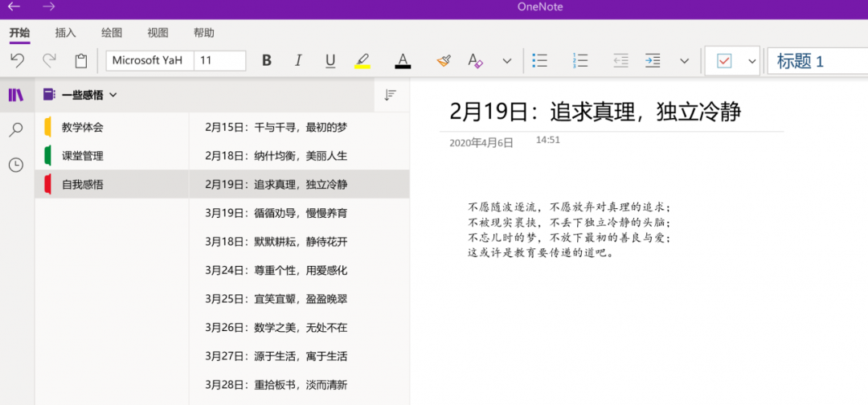Apply black font color
The image size is (868, 405).
click(x=403, y=60)
